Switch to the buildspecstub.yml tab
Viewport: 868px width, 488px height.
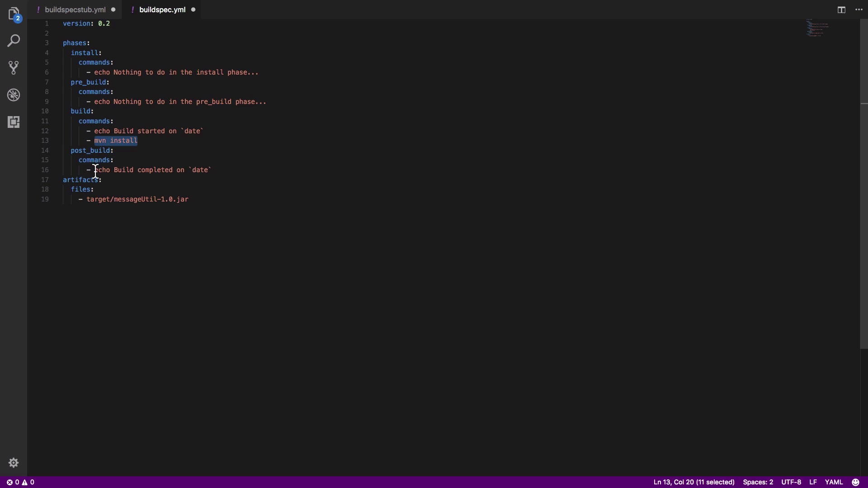75,10
